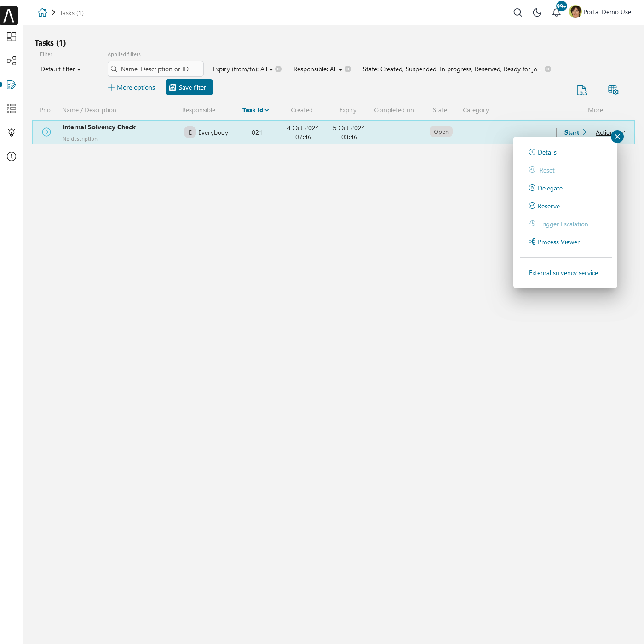644x644 pixels.
Task: Select Trigger Escalation in actions menu
Action: click(558, 224)
